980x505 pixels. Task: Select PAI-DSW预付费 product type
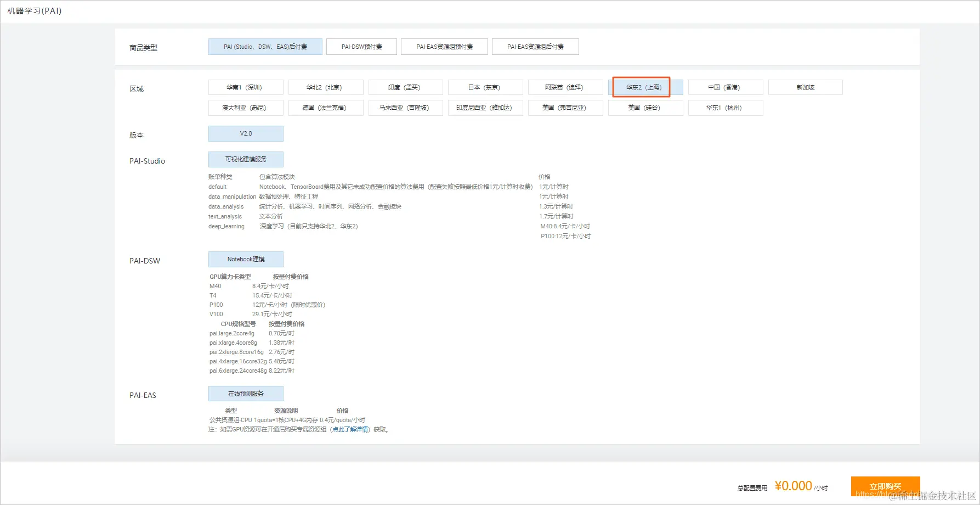(361, 47)
